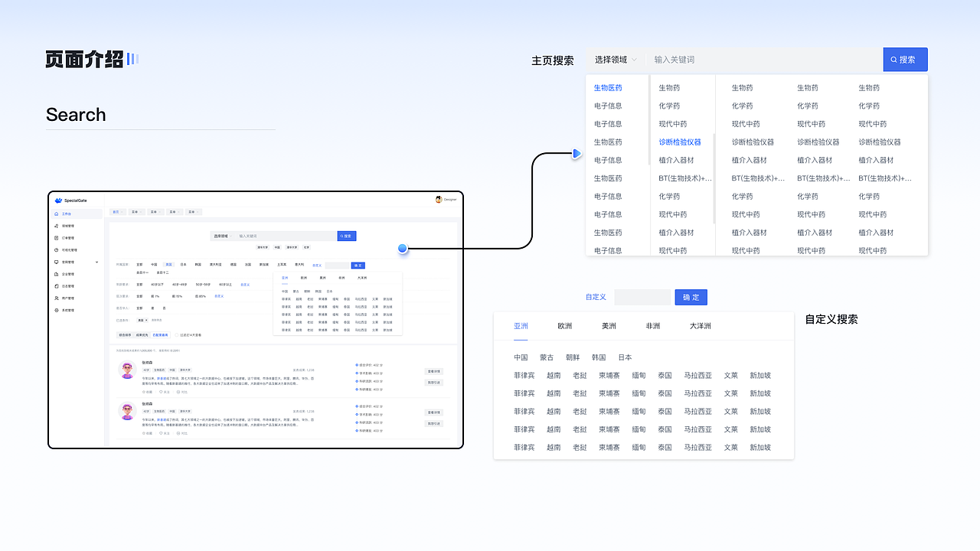980x551 pixels.
Task: Click the 企业管理 enterprise management icon
Action: pyautogui.click(x=56, y=274)
